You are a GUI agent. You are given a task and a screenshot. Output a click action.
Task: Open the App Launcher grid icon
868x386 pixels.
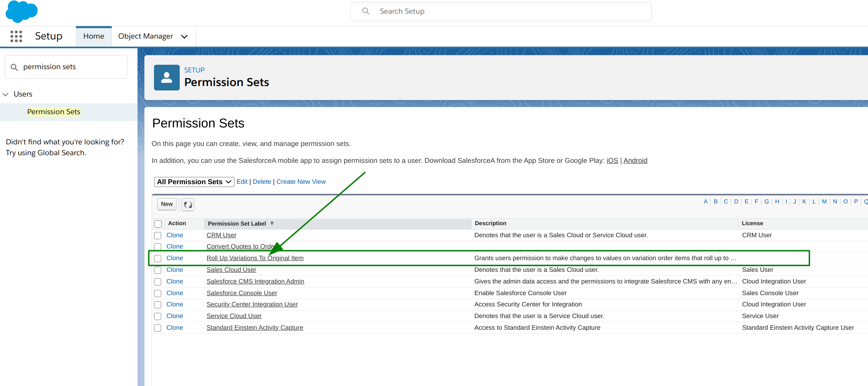[16, 36]
